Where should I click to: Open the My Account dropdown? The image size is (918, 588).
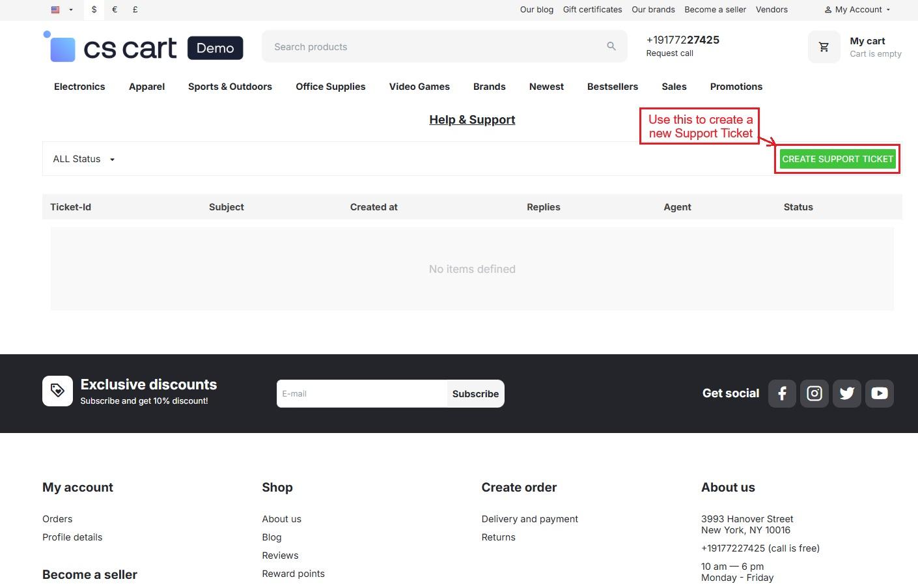click(x=857, y=10)
